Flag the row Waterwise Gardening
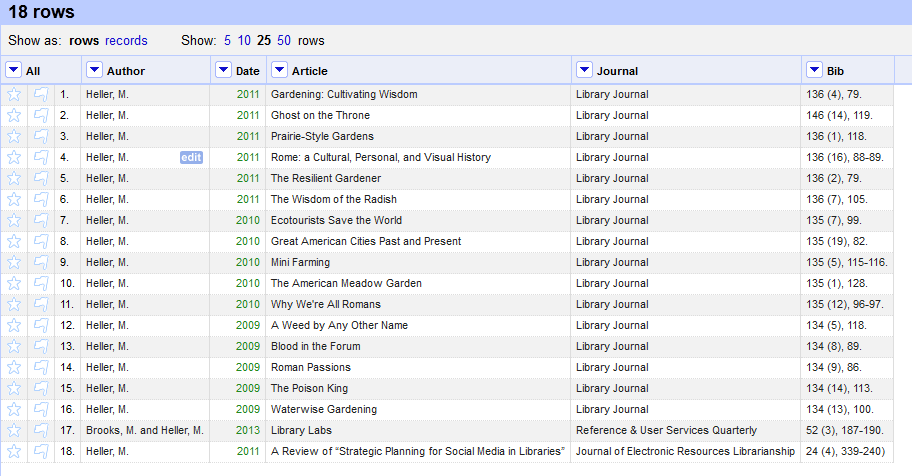 (x=41, y=409)
